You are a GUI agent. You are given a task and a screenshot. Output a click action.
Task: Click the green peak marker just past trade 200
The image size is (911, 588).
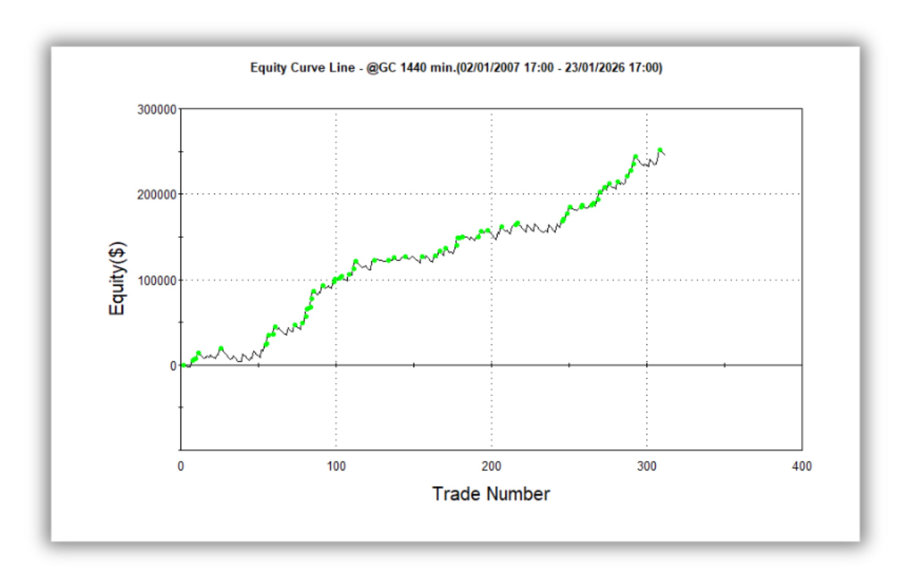click(502, 227)
